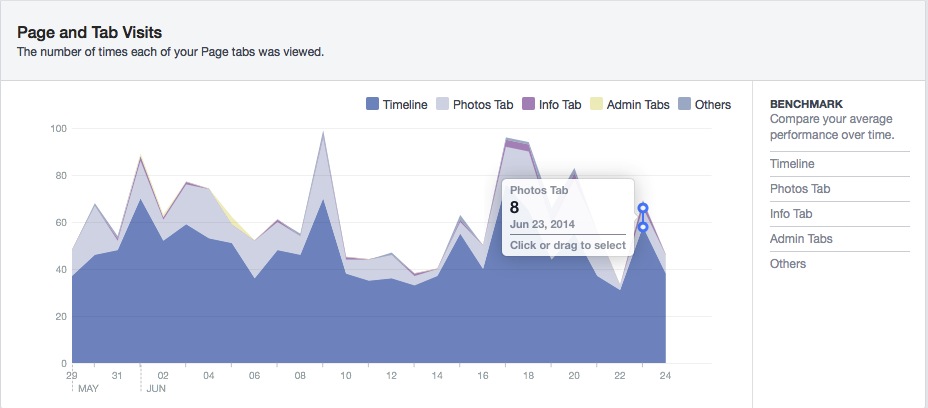Viewport: 928px width, 408px height.
Task: Click the 100 label on the y-axis
Action: click(58, 129)
